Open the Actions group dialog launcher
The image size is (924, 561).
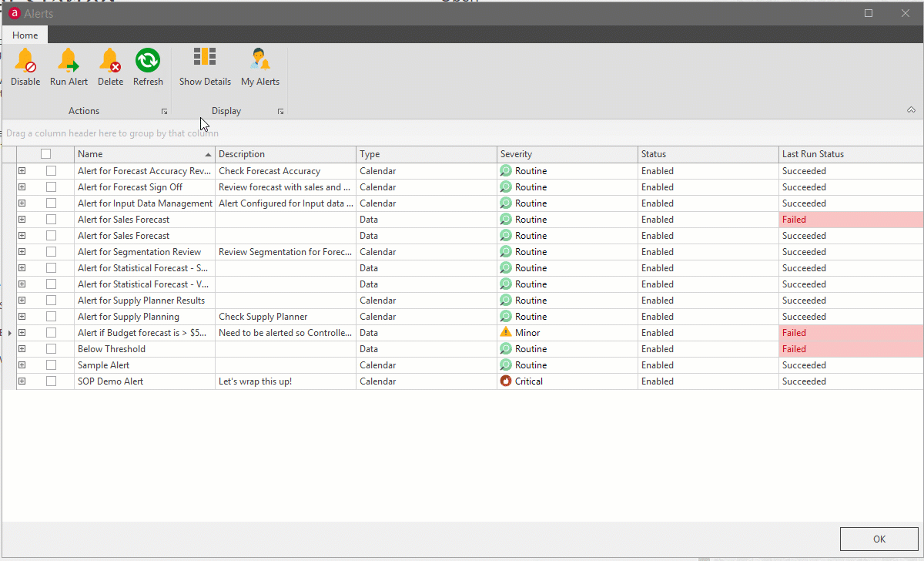click(x=164, y=112)
